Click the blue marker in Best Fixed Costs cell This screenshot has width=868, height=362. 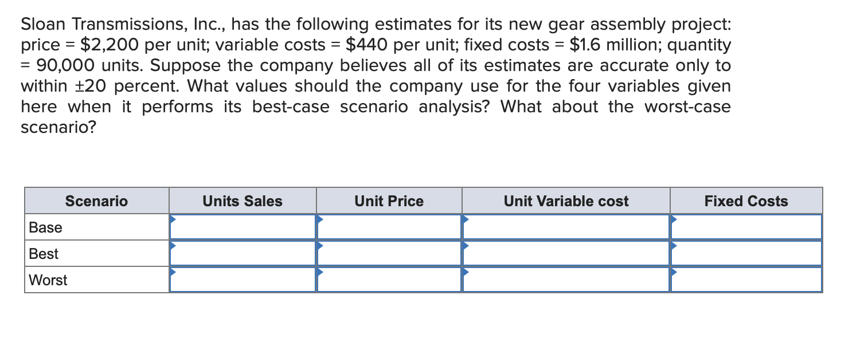coord(673,247)
